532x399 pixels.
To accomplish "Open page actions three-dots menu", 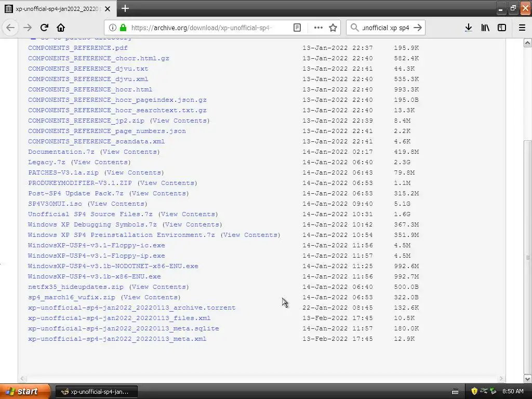I will [x=318, y=28].
